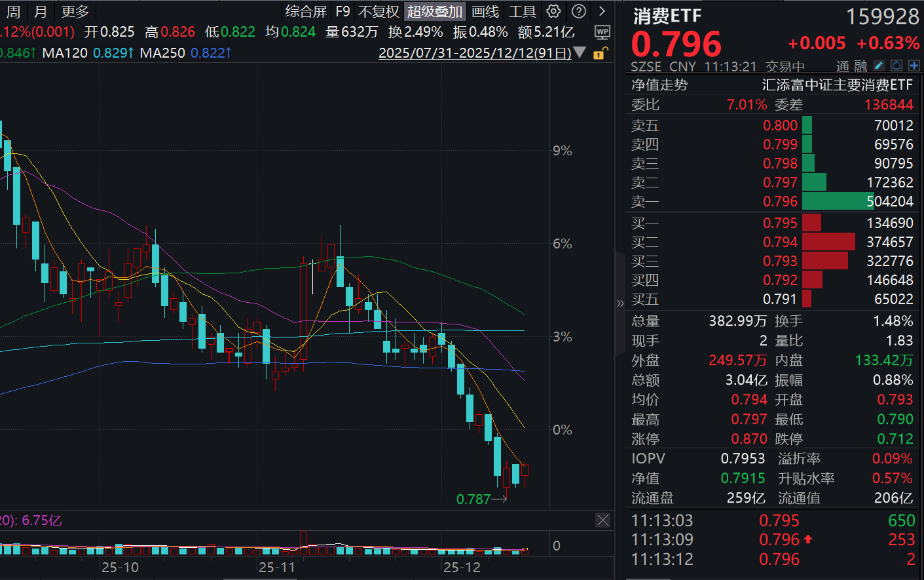Screen dimensions: 924x580
Task: Open the help question-mark icon
Action: pos(578,11)
